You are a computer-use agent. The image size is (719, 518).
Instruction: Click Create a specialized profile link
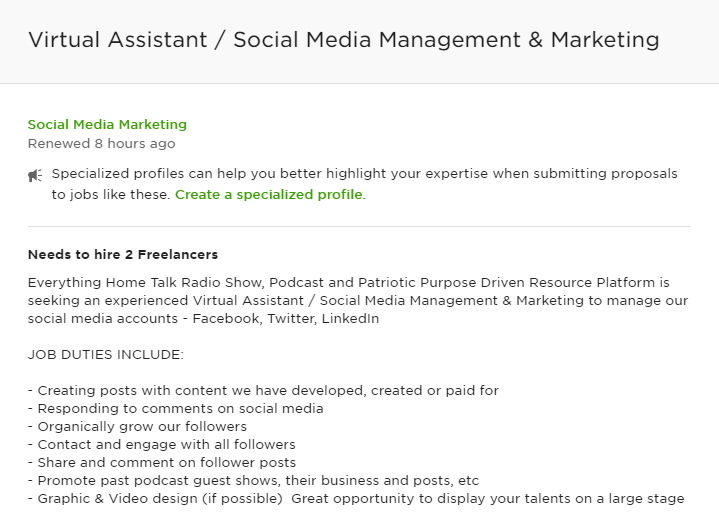coord(270,194)
